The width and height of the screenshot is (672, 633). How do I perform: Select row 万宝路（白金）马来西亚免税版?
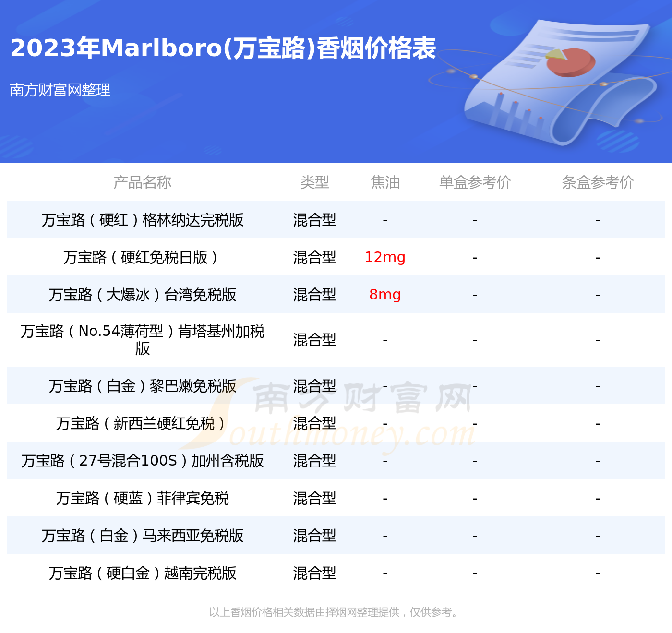336,535
